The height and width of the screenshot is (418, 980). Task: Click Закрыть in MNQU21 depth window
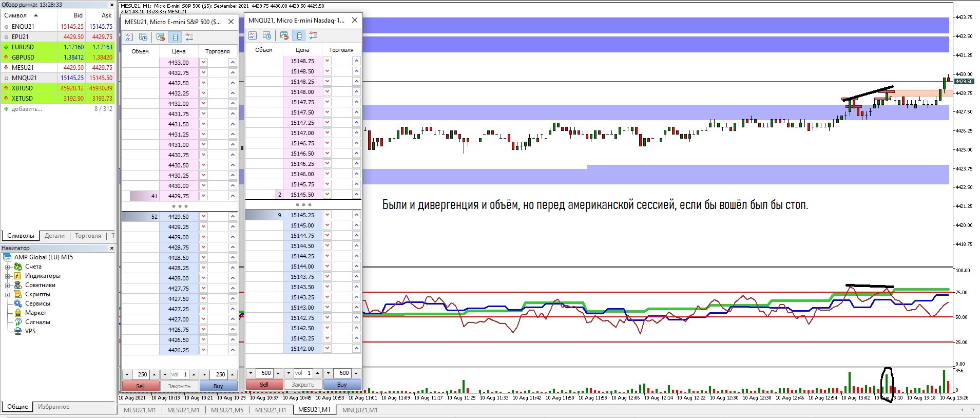tap(303, 385)
